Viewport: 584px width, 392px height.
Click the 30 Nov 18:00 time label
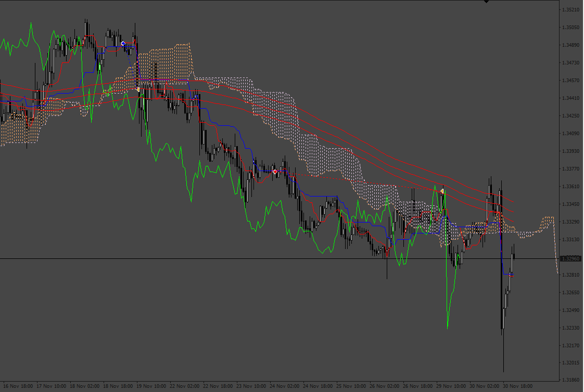tap(518, 386)
